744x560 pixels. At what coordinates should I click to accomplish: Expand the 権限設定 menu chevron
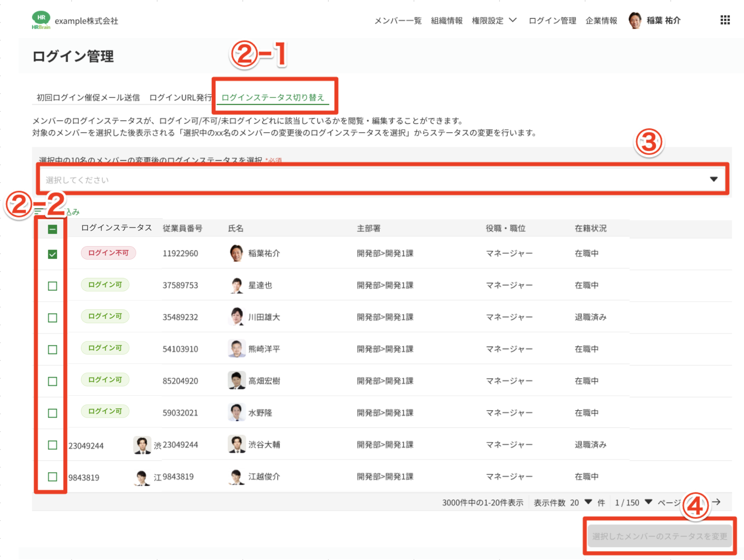click(x=513, y=20)
